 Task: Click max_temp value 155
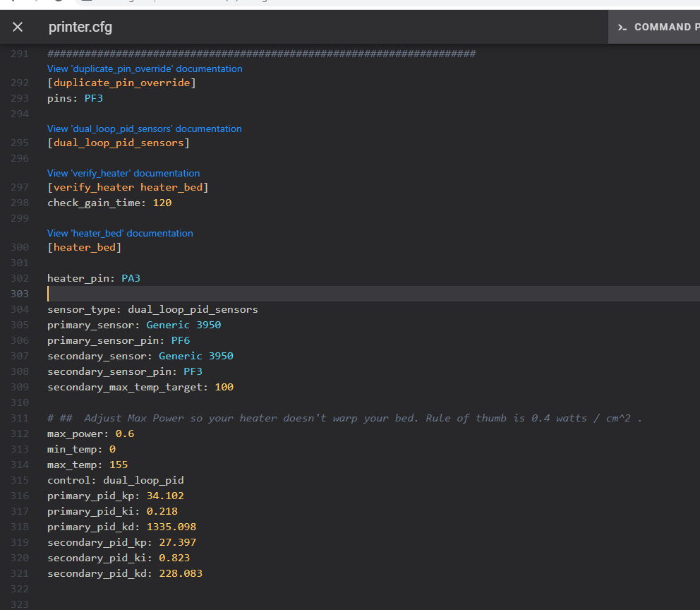click(x=119, y=465)
